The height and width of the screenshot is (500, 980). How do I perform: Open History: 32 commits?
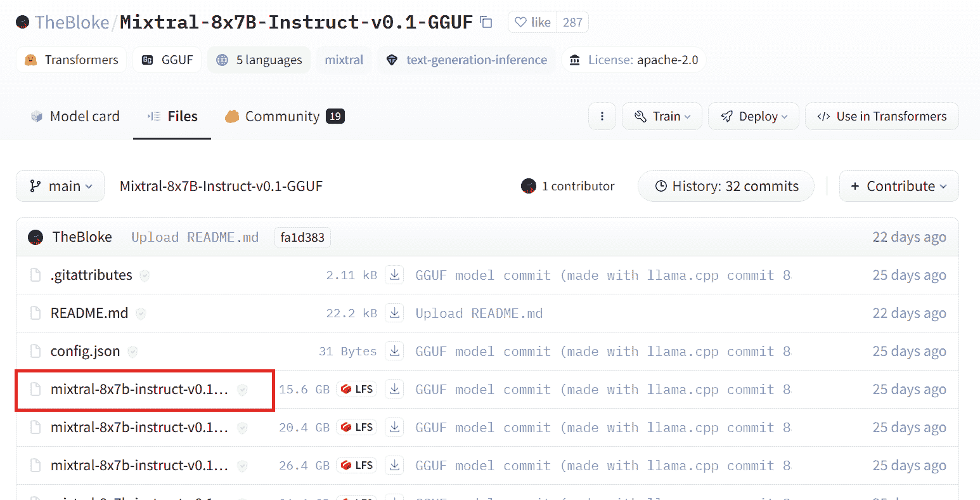point(726,186)
